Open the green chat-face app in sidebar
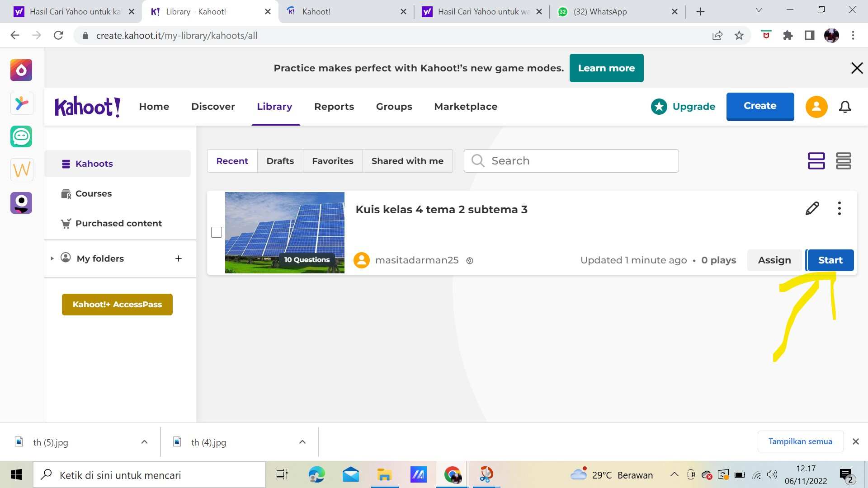The image size is (868, 488). coord(21,136)
